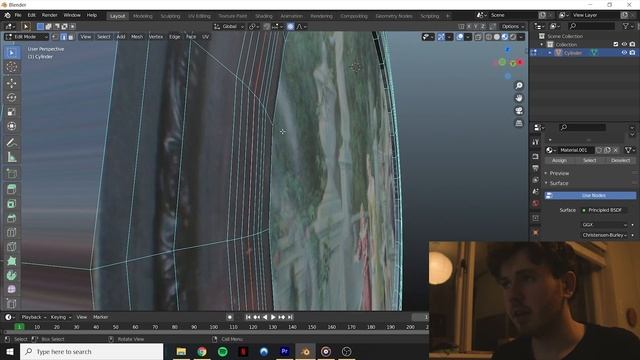Click the Blender logo menu icon

point(7,15)
